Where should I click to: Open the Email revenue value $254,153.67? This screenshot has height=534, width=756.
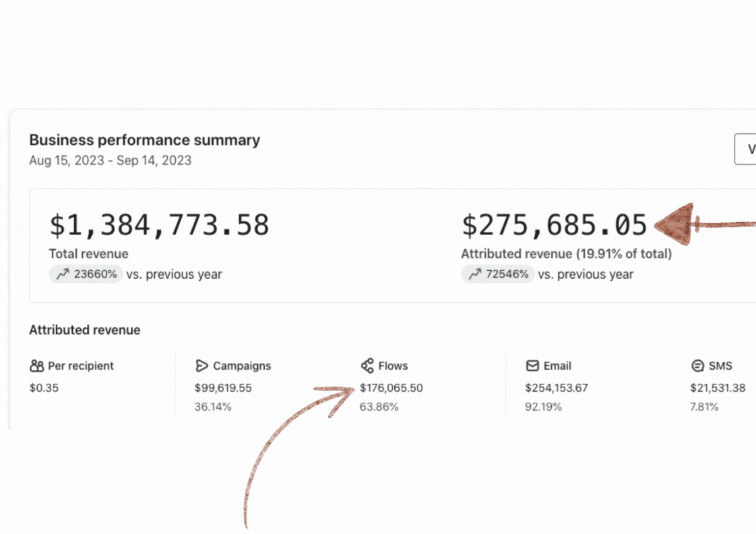click(557, 388)
